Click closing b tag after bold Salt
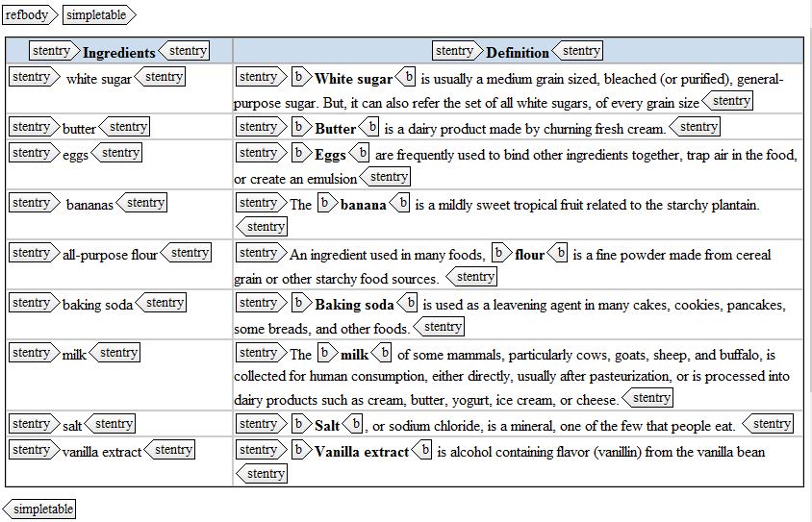The height and width of the screenshot is (522, 812). tap(353, 424)
